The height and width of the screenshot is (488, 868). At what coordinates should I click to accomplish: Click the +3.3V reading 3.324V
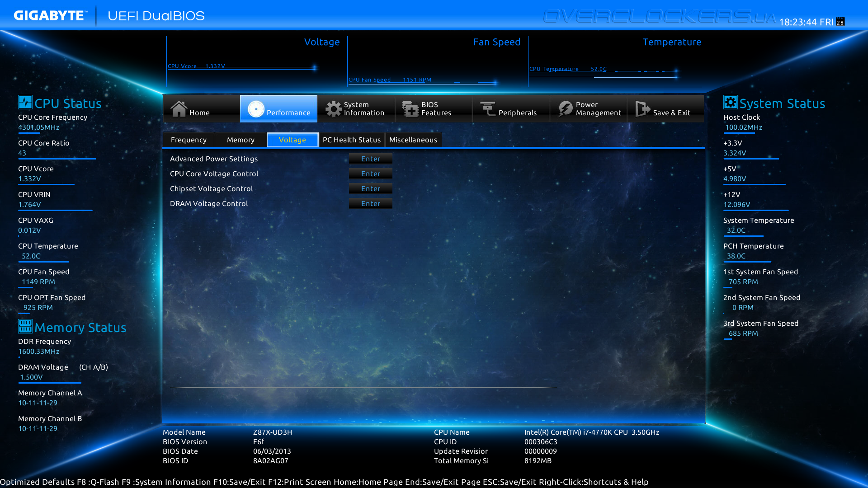tap(735, 153)
